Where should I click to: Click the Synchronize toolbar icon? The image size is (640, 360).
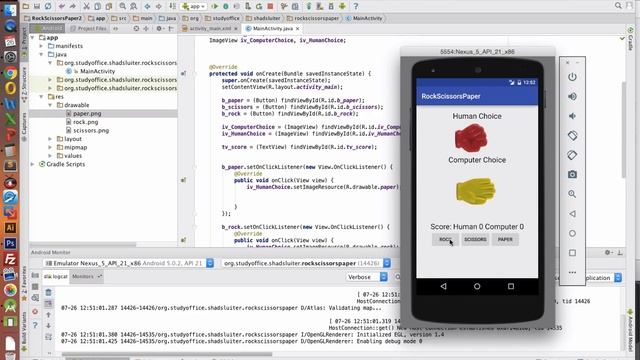tap(48, 6)
